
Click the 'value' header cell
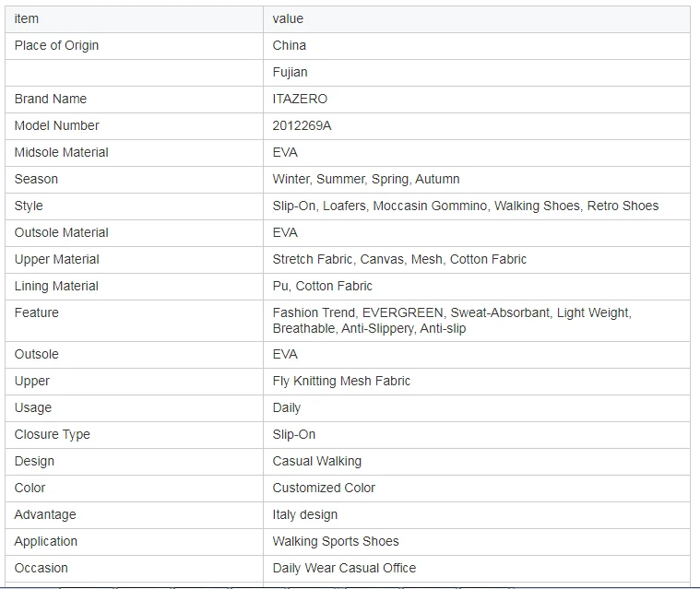[x=288, y=18]
